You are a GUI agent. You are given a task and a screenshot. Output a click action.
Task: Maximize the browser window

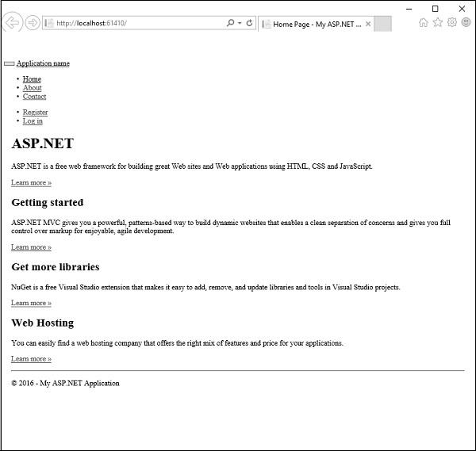[x=435, y=9]
